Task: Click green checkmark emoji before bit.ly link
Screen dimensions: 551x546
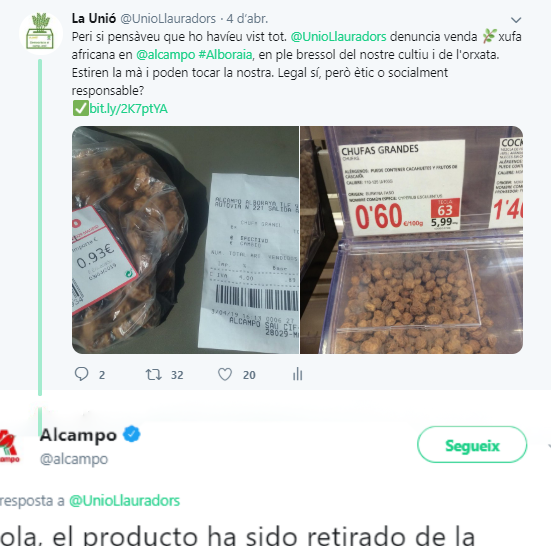Action: (x=80, y=109)
